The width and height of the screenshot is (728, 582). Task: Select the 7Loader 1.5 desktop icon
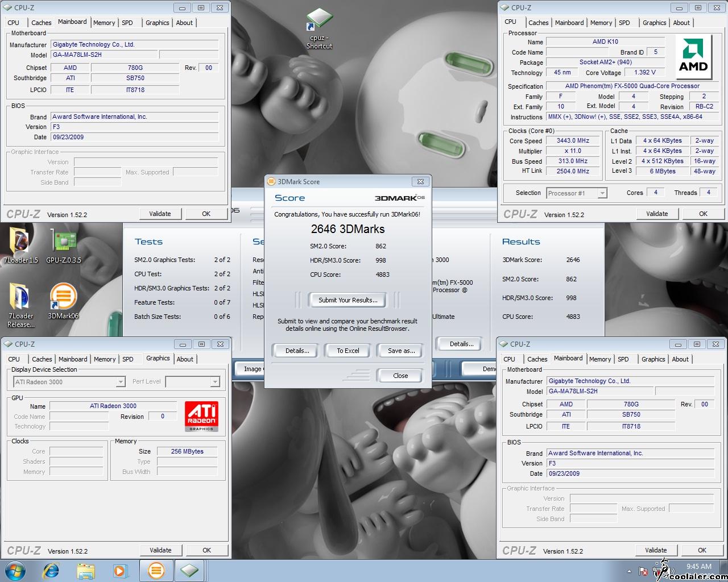point(20,246)
